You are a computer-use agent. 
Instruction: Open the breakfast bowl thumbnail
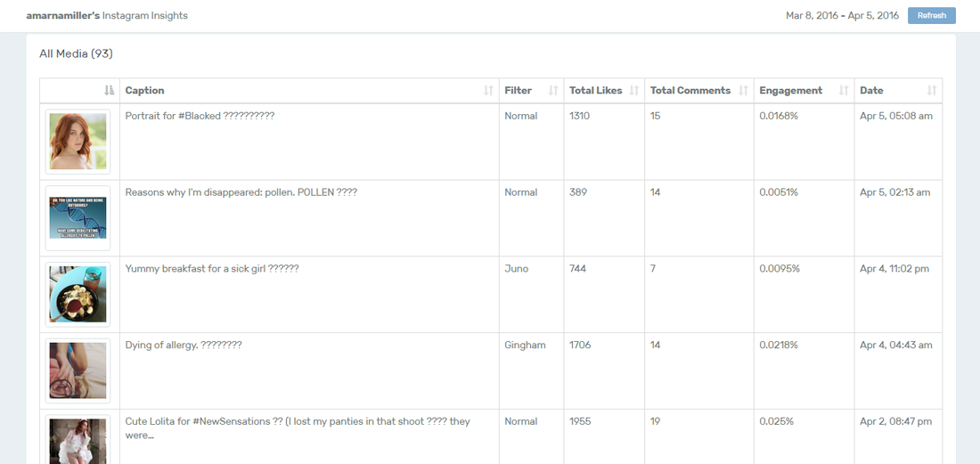point(78,294)
